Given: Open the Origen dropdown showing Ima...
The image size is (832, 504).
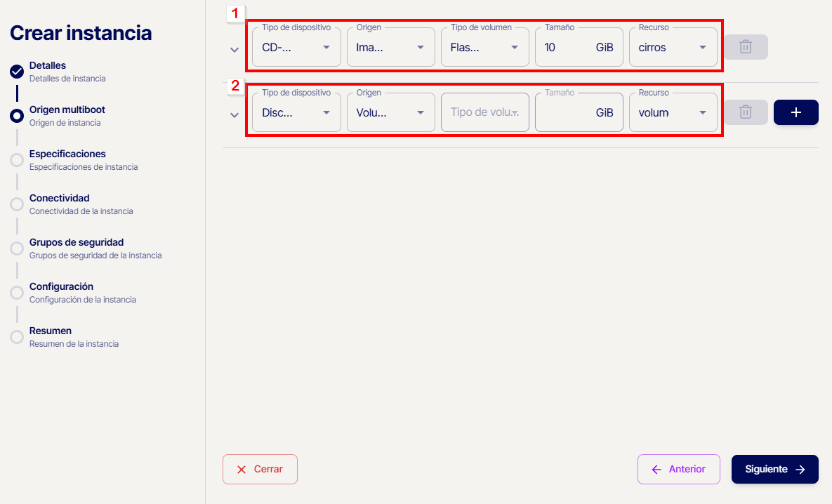Looking at the screenshot, I should tap(390, 48).
